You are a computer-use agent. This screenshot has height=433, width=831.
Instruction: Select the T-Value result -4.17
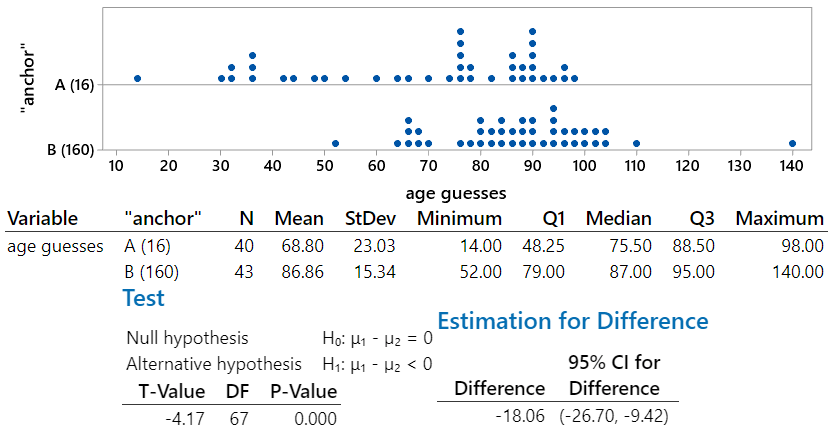[x=185, y=418]
